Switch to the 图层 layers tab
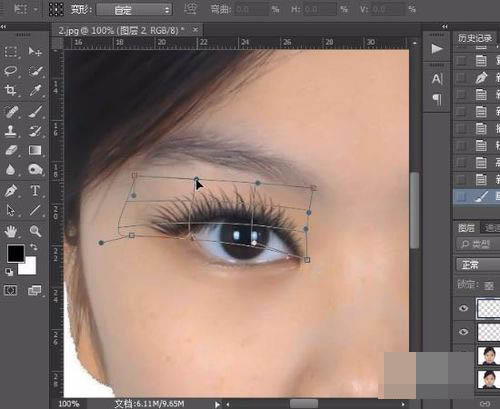Viewport: 500px width, 409px height. pyautogui.click(x=466, y=228)
